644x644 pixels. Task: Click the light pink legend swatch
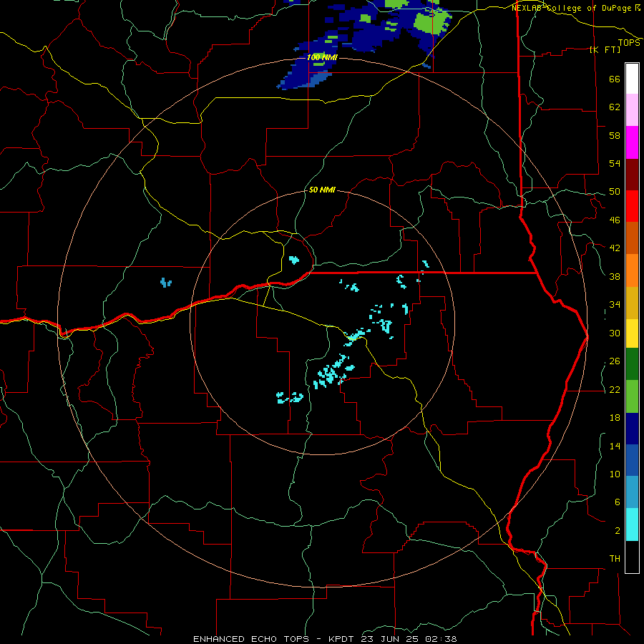pos(632,110)
